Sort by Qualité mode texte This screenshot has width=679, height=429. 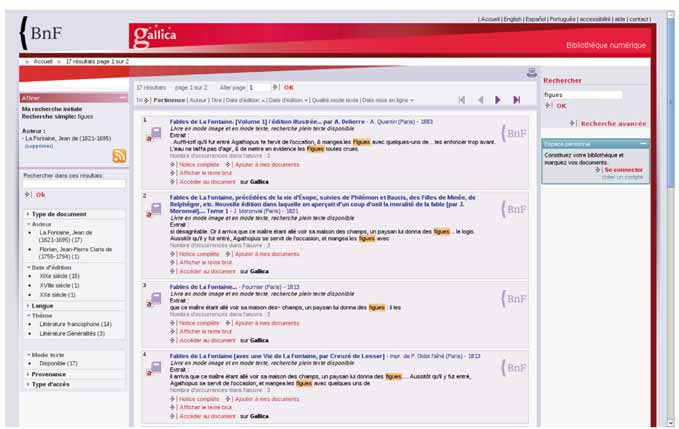(335, 100)
